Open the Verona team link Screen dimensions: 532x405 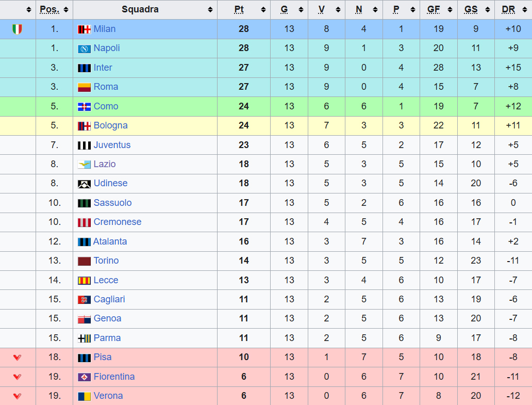point(108,396)
